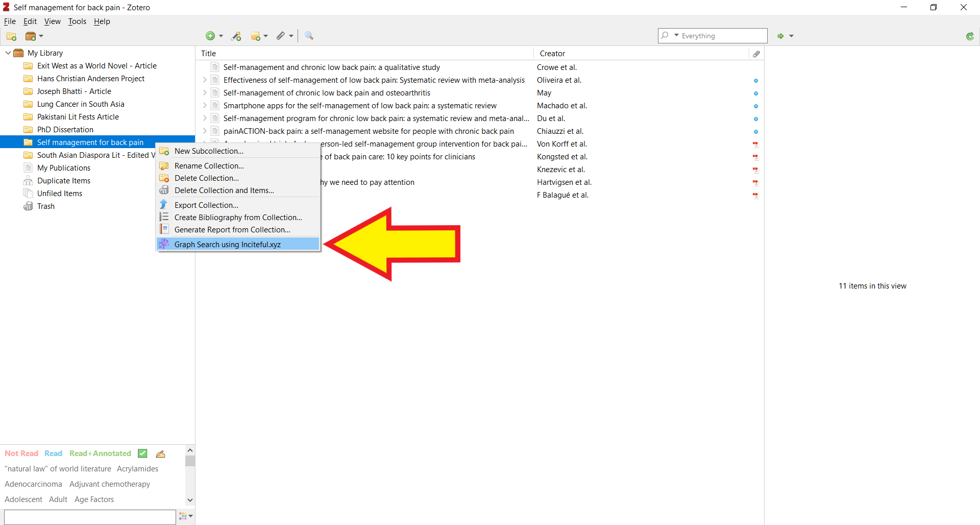Sort items by the Title column
This screenshot has height=525, width=980.
pos(364,54)
